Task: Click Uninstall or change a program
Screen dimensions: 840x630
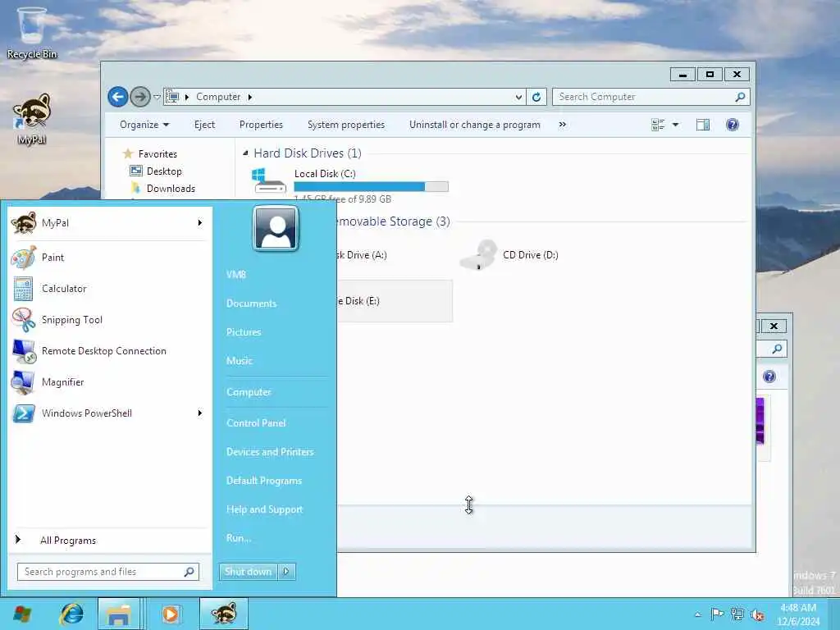Action: pos(475,125)
